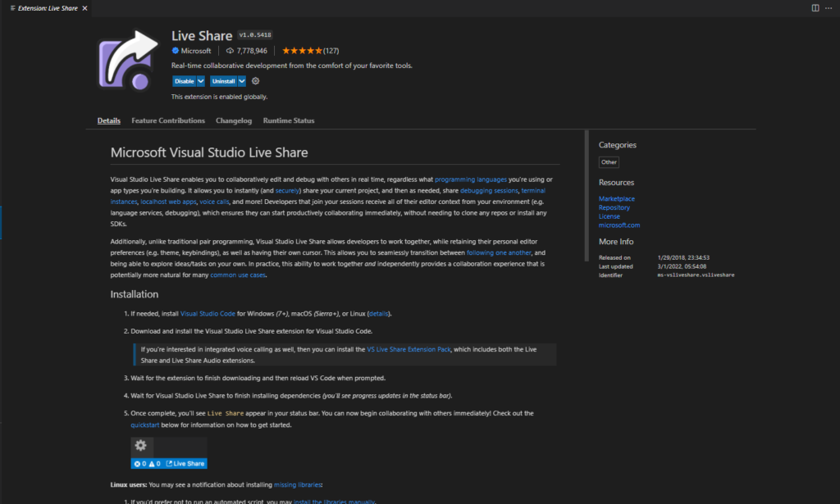
Task: Click the five-star rating
Action: 302,51
